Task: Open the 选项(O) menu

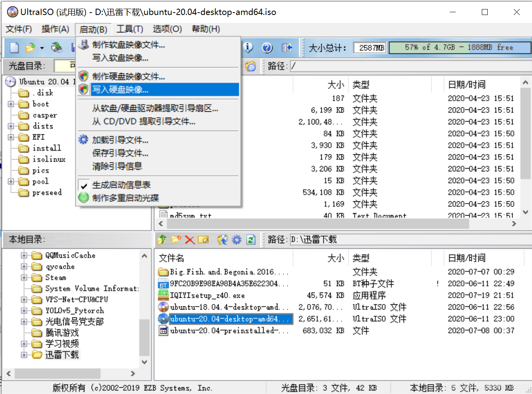Action: [167, 29]
